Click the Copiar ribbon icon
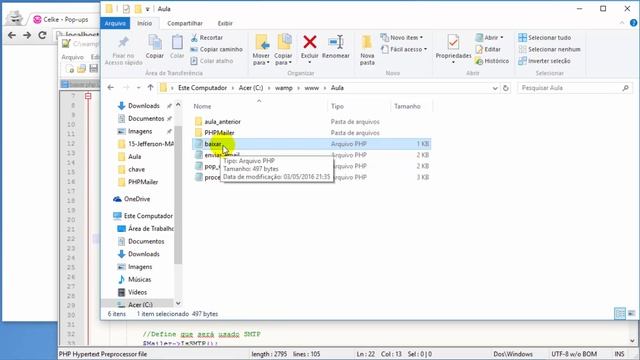The height and width of the screenshot is (360, 640). [x=155, y=47]
